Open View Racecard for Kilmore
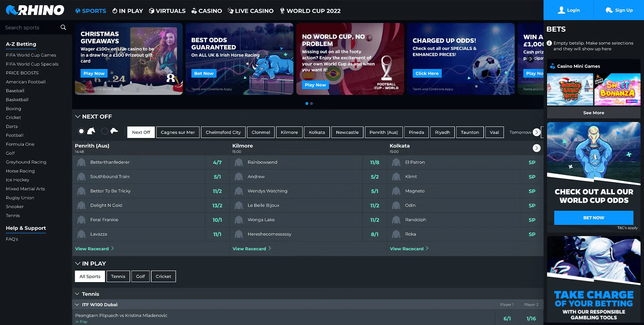This screenshot has height=325, width=644. (x=252, y=249)
